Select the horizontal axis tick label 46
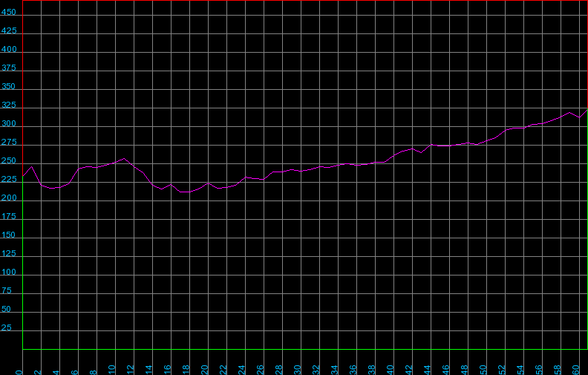The width and height of the screenshot is (588, 375). coord(446,369)
